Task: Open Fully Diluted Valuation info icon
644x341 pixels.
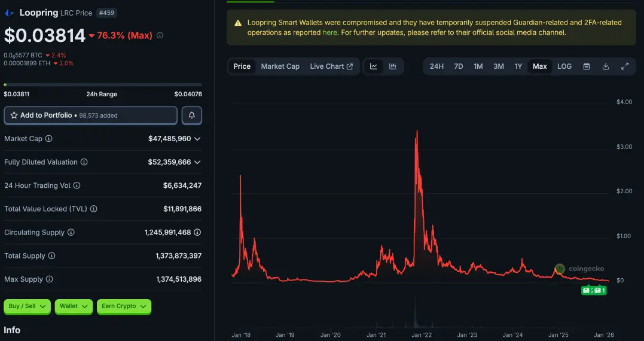Action: (84, 162)
